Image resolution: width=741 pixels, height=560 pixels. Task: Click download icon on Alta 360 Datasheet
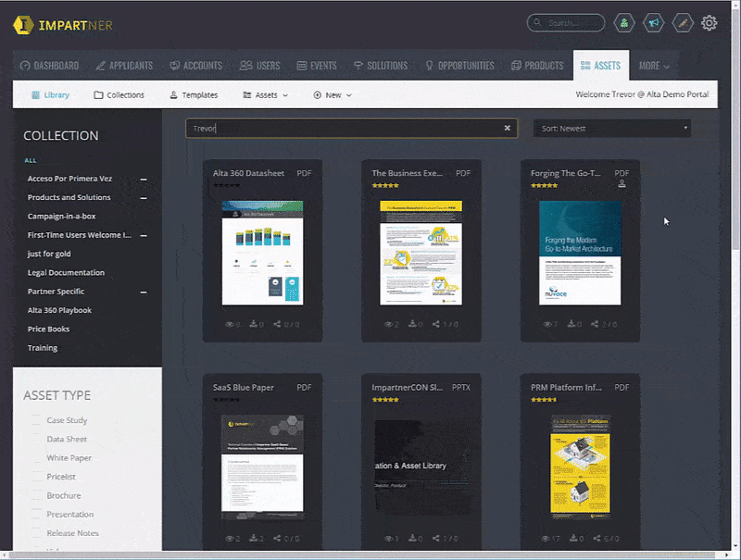coord(253,324)
